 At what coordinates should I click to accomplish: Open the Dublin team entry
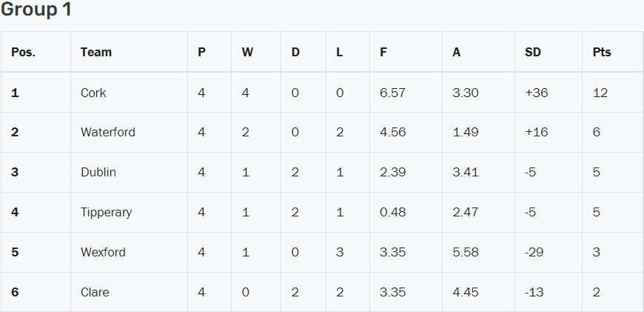[98, 172]
